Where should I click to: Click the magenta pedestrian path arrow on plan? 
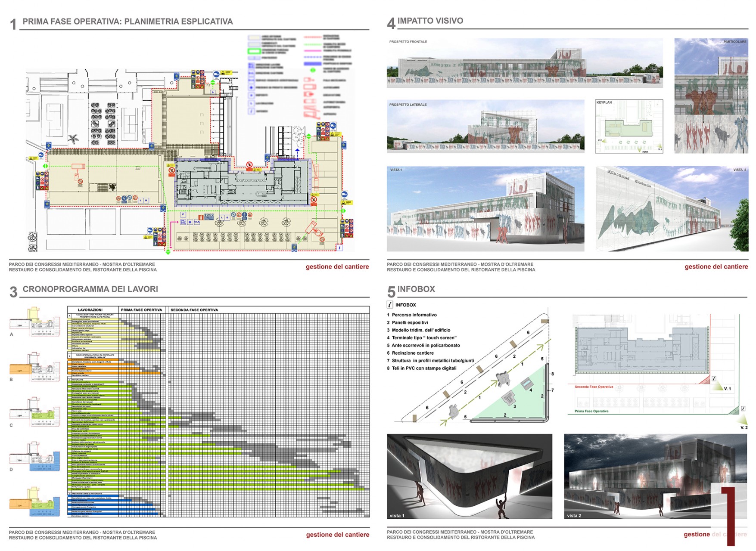173,223
